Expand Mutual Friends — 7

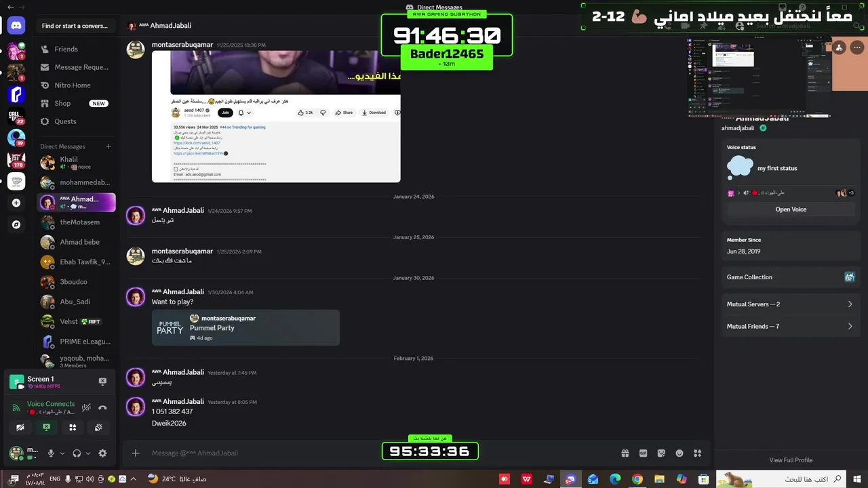(x=790, y=326)
